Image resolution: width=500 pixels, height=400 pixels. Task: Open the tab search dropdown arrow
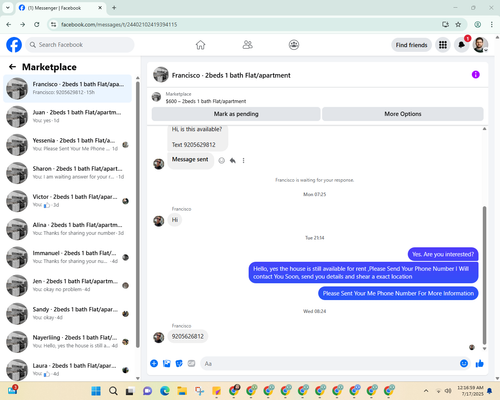[x=8, y=8]
